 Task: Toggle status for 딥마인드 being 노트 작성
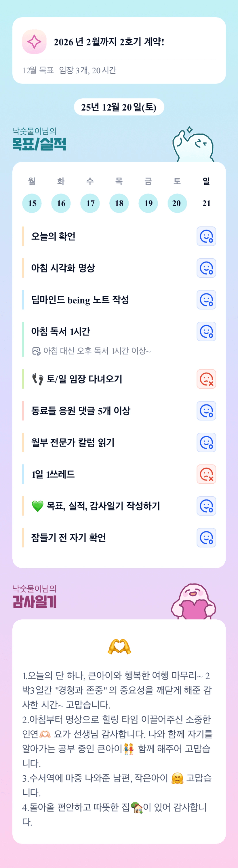tap(206, 299)
